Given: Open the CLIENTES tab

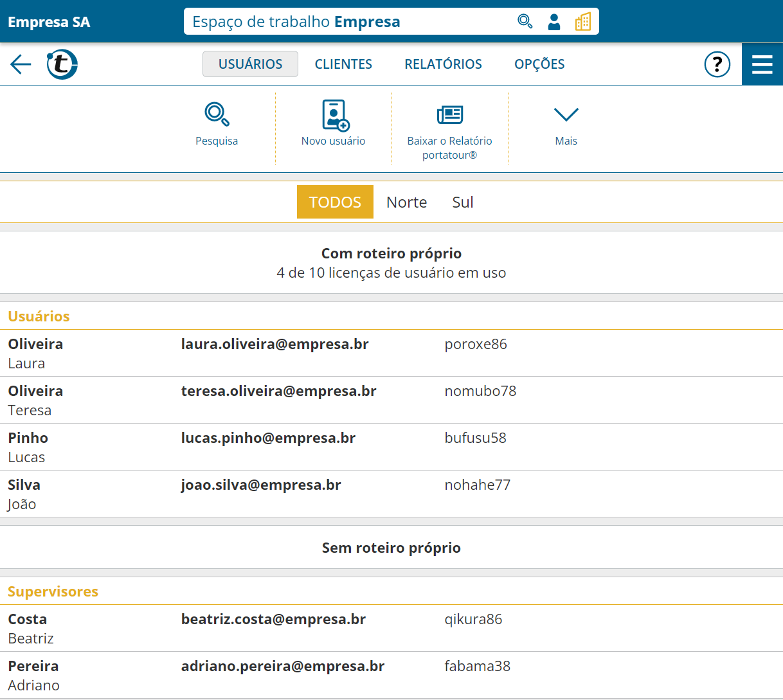Looking at the screenshot, I should point(343,64).
